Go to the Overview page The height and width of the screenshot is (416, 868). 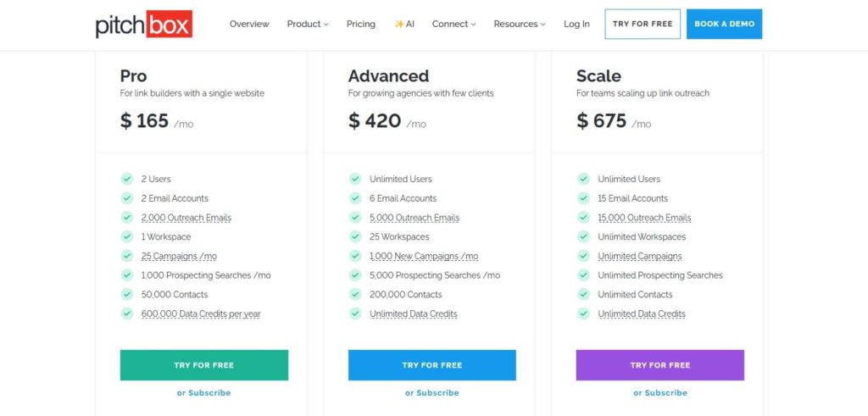coord(249,24)
